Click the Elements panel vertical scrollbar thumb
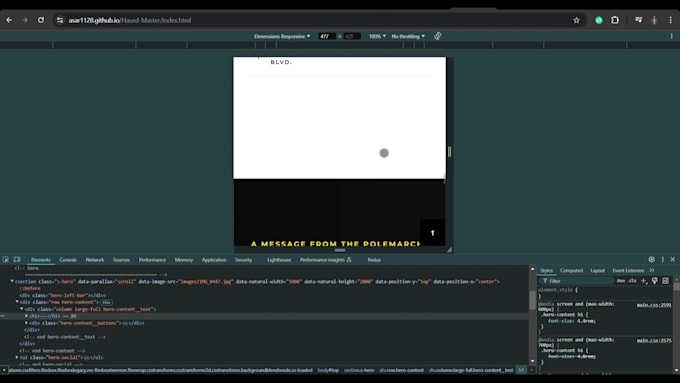 (x=533, y=300)
